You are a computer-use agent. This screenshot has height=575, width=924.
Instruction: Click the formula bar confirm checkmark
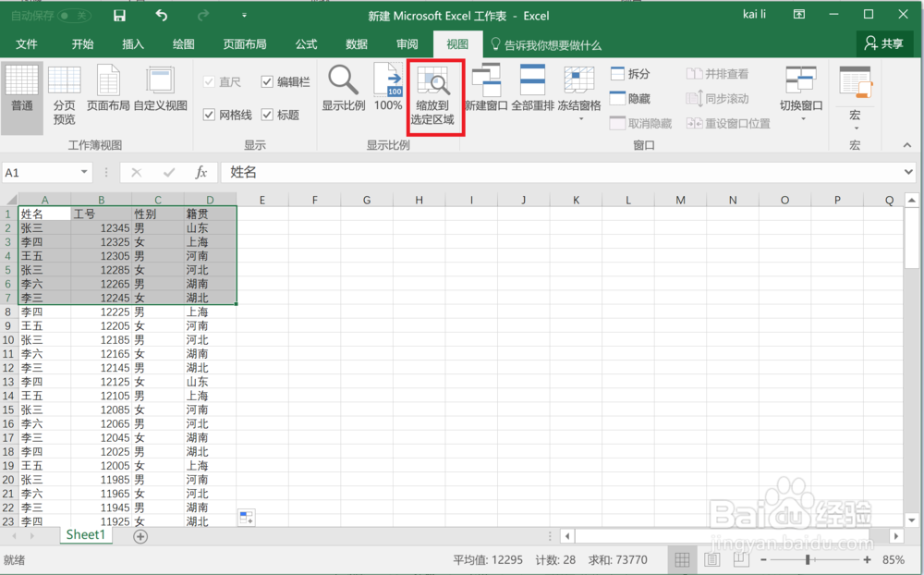[169, 172]
